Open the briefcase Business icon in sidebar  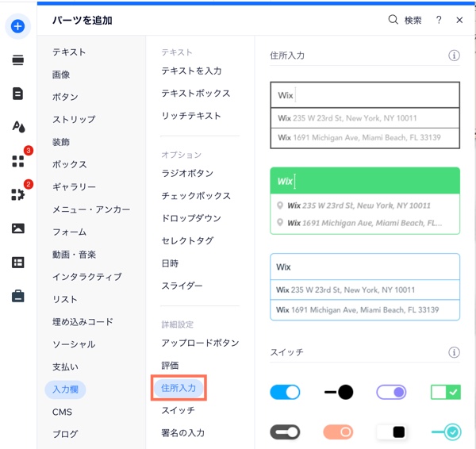(x=18, y=296)
